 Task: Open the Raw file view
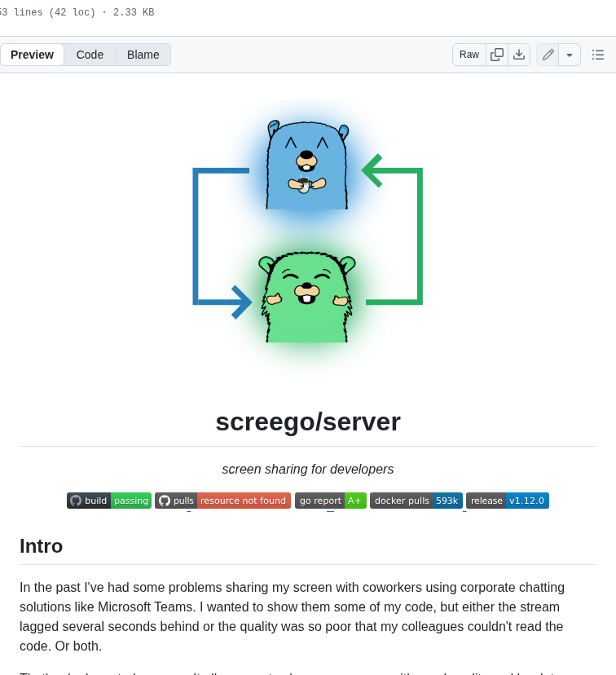coord(469,55)
